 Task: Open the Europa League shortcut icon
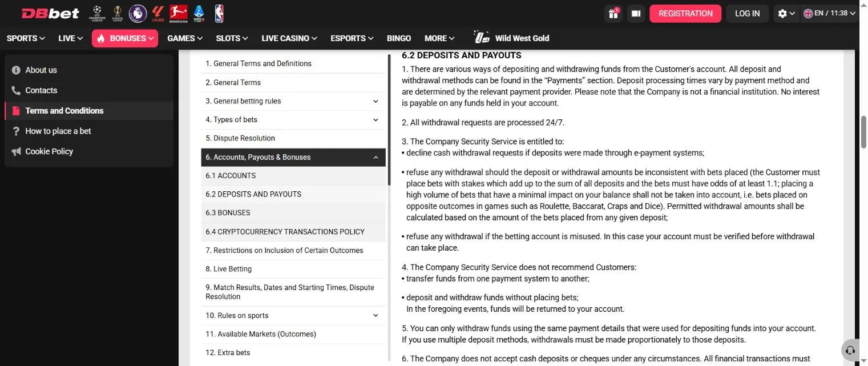click(x=118, y=13)
